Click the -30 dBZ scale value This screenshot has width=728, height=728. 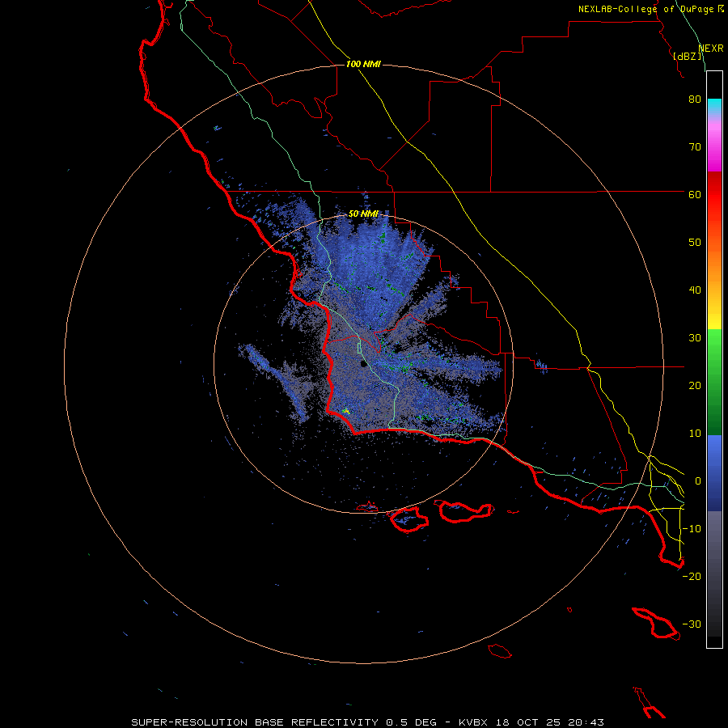point(692,624)
